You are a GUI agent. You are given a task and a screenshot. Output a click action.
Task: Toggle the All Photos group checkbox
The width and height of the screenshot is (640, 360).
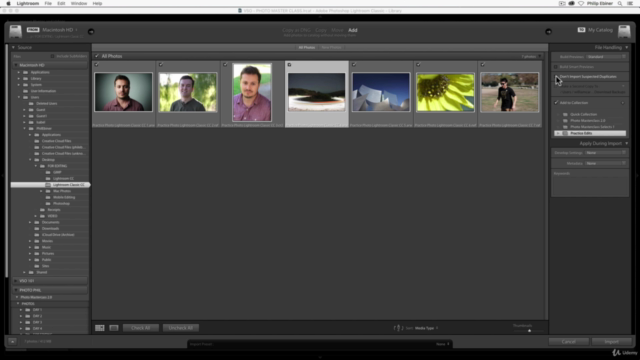point(97,56)
